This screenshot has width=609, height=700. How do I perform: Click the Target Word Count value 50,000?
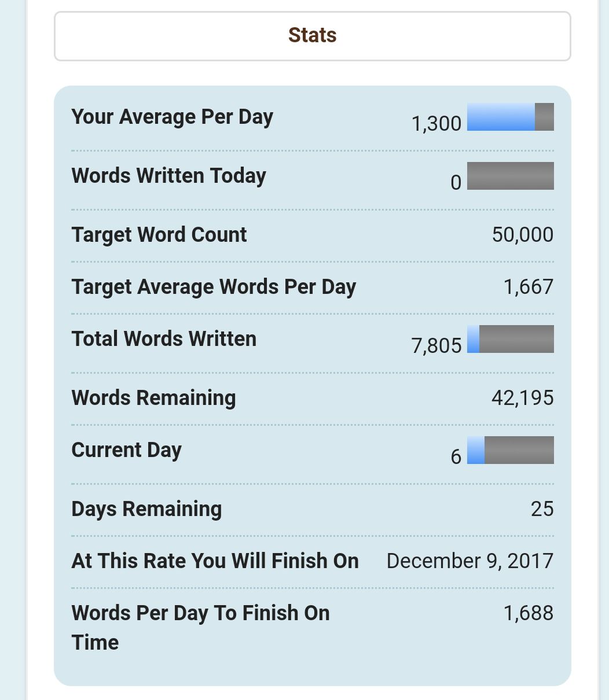(x=523, y=235)
